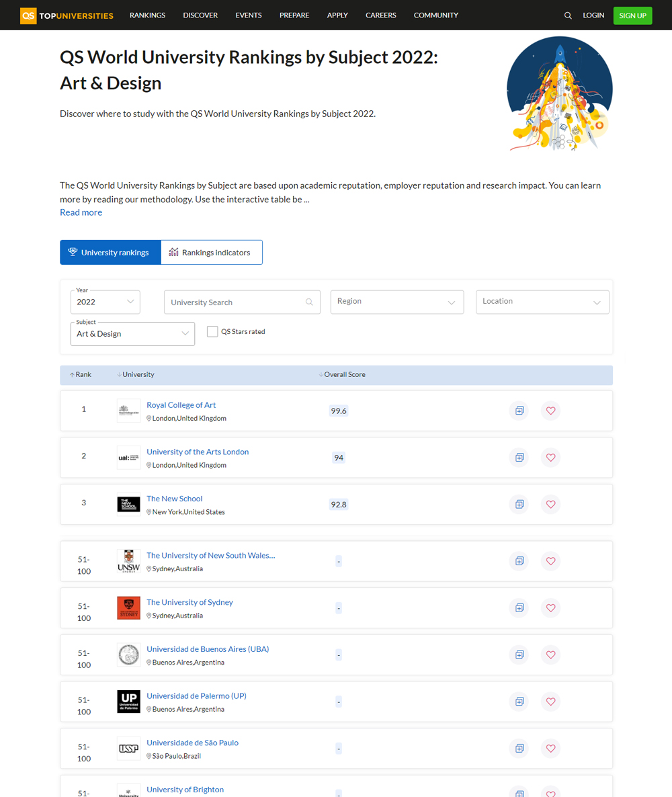The image size is (672, 797).
Task: Click the University Search magnifier icon
Action: (x=309, y=302)
